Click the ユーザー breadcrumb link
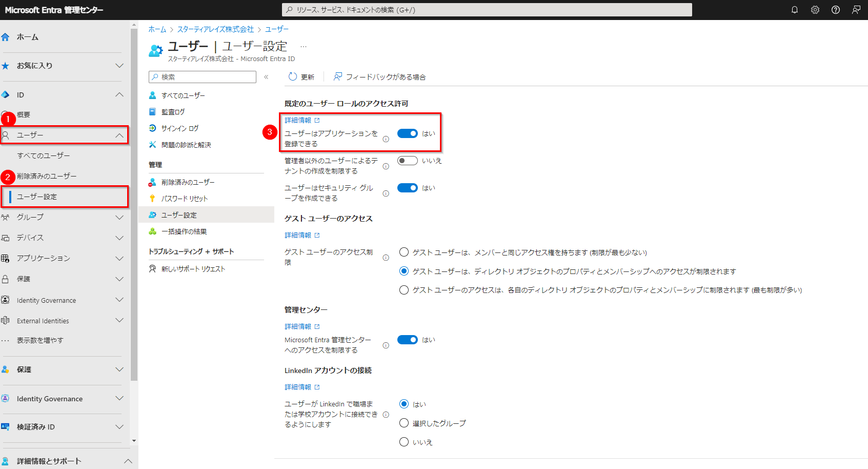Image resolution: width=868 pixels, height=469 pixels. [277, 29]
